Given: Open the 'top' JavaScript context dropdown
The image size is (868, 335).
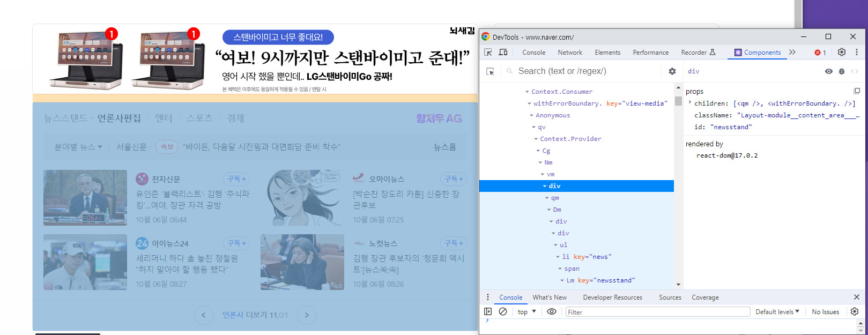Looking at the screenshot, I should point(526,312).
